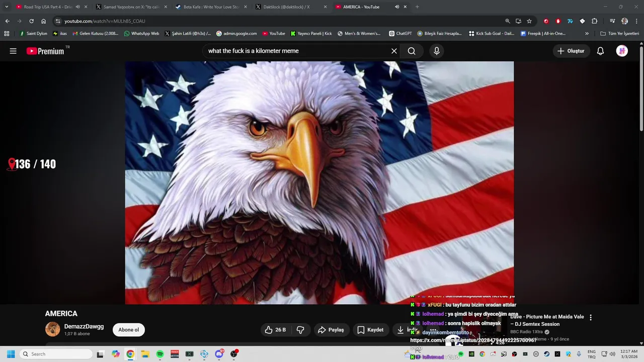The image size is (644, 362).
Task: View site information icon beside URL
Action: pyautogui.click(x=58, y=21)
